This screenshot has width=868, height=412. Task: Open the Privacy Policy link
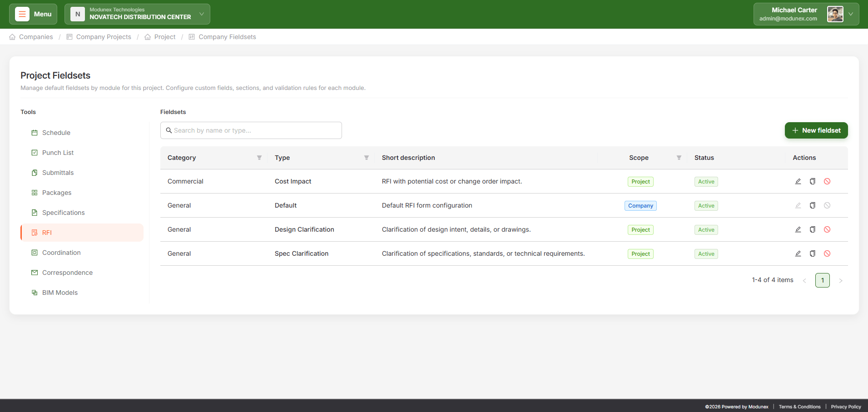point(846,407)
